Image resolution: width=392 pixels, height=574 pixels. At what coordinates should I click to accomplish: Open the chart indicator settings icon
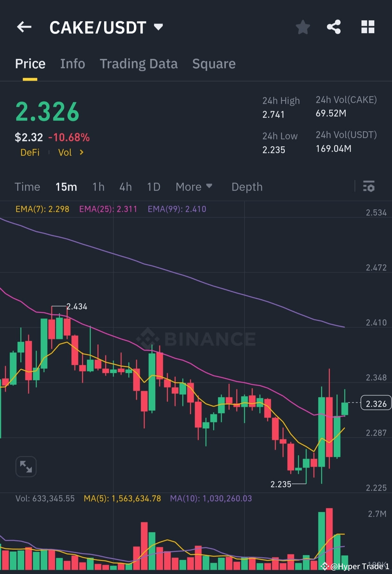point(369,187)
